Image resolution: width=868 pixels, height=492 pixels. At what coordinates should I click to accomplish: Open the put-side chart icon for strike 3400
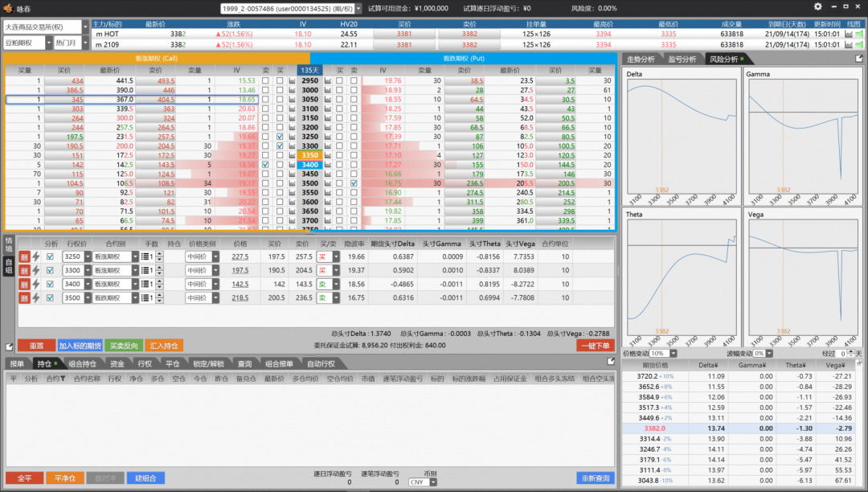328,165
